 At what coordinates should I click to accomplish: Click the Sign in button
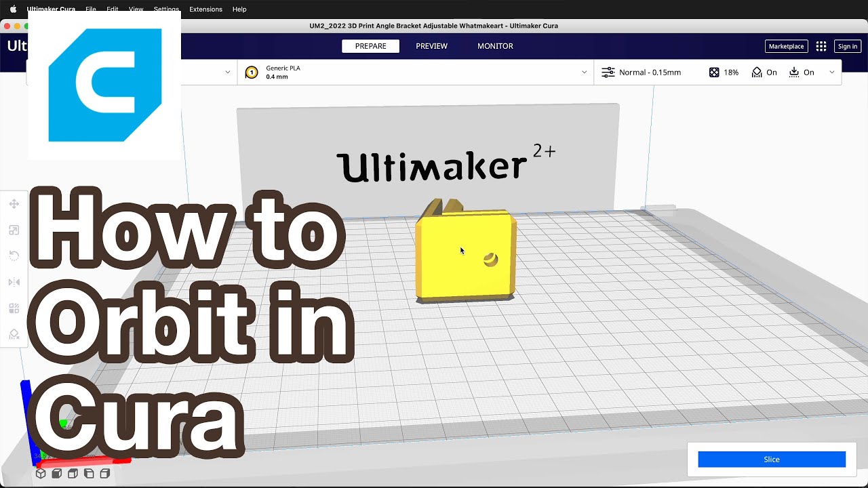(848, 46)
